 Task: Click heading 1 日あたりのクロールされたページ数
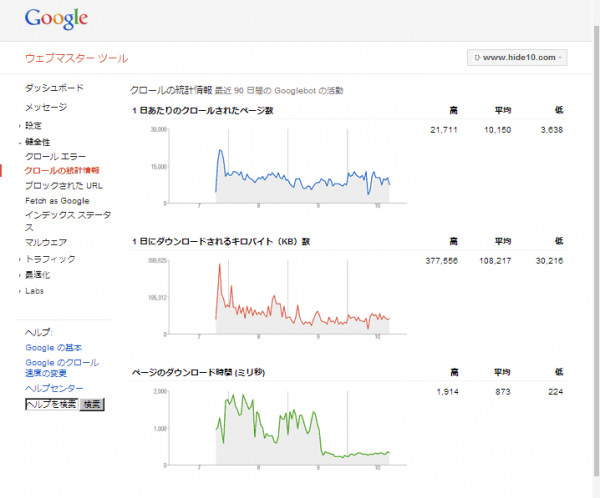point(202,111)
